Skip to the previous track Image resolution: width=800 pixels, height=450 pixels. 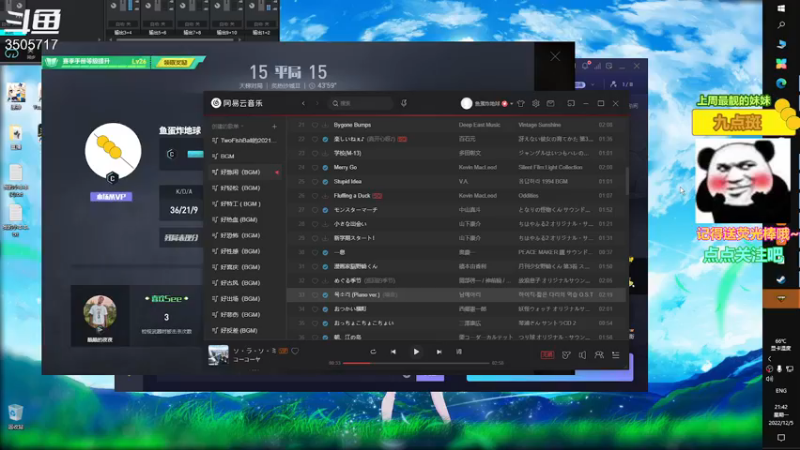click(x=393, y=352)
